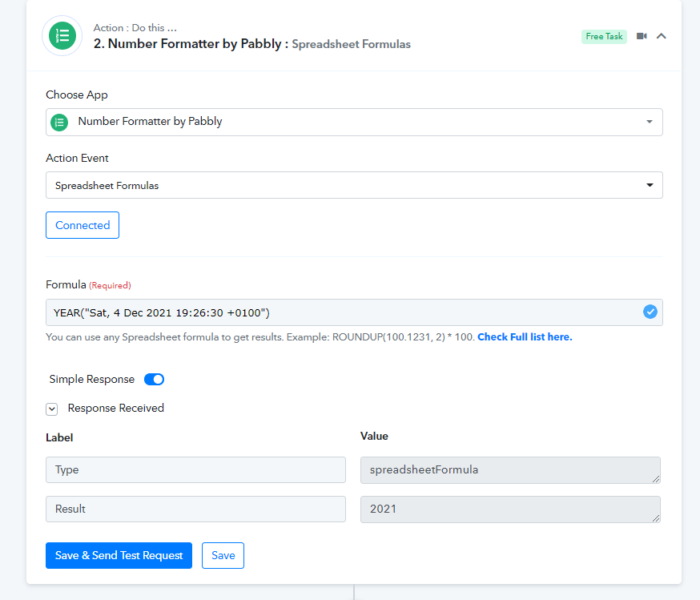Click the dropdown arrow of Choose App
Viewport: 700px width, 600px height.
click(650, 122)
